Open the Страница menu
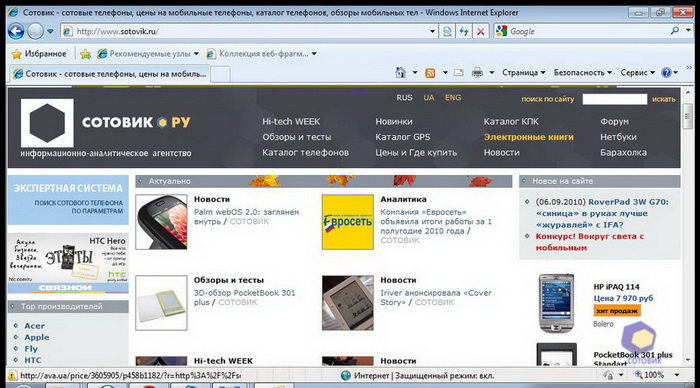This screenshot has width=700, height=388. click(524, 72)
